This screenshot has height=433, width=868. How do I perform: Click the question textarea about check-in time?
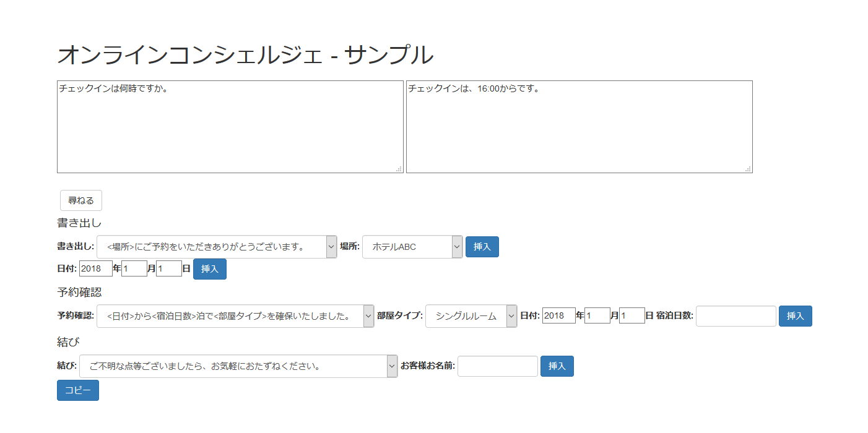point(230,127)
